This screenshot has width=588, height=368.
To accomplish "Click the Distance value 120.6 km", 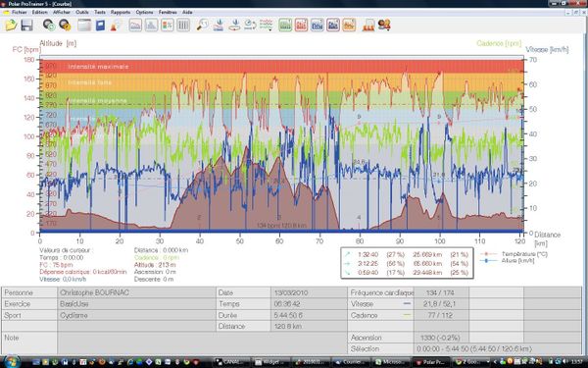I will (x=309, y=327).
